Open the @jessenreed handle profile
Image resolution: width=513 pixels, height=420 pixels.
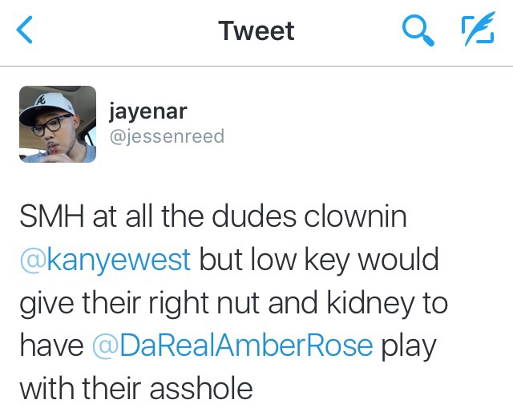pyautogui.click(x=168, y=136)
